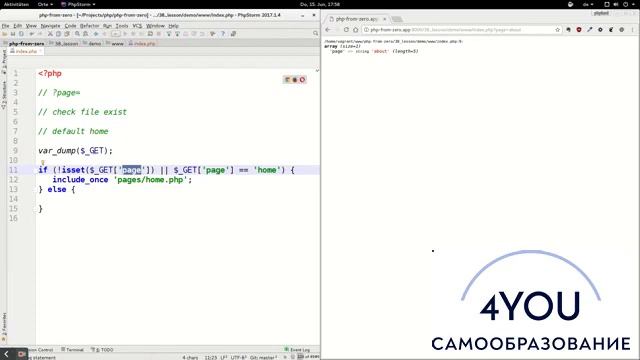Image resolution: width=640 pixels, height=360 pixels.
Task: Click the var_dump($_GET) line of code
Action: pos(75,151)
